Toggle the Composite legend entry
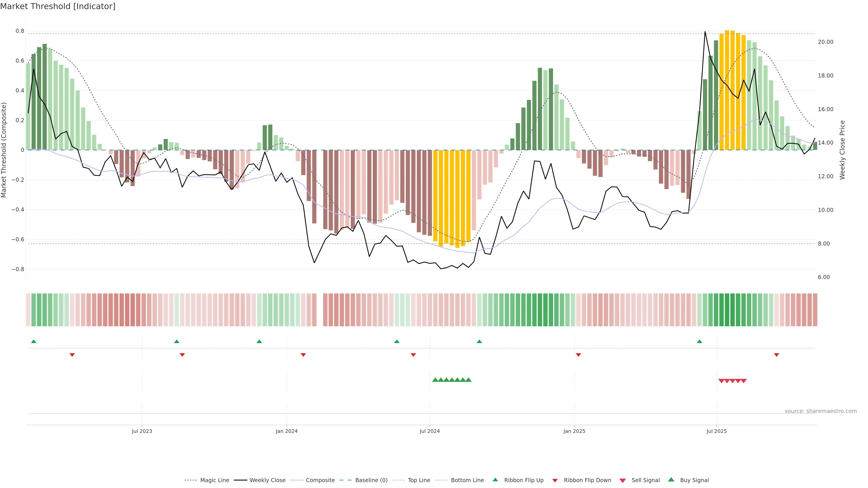This screenshot has width=868, height=488. (320, 480)
